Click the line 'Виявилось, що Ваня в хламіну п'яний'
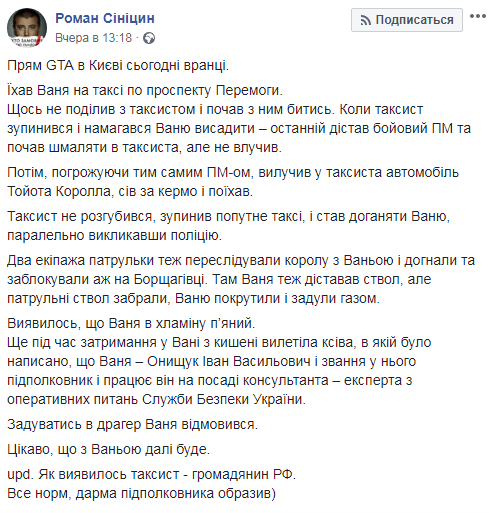489x513 pixels. (131, 323)
